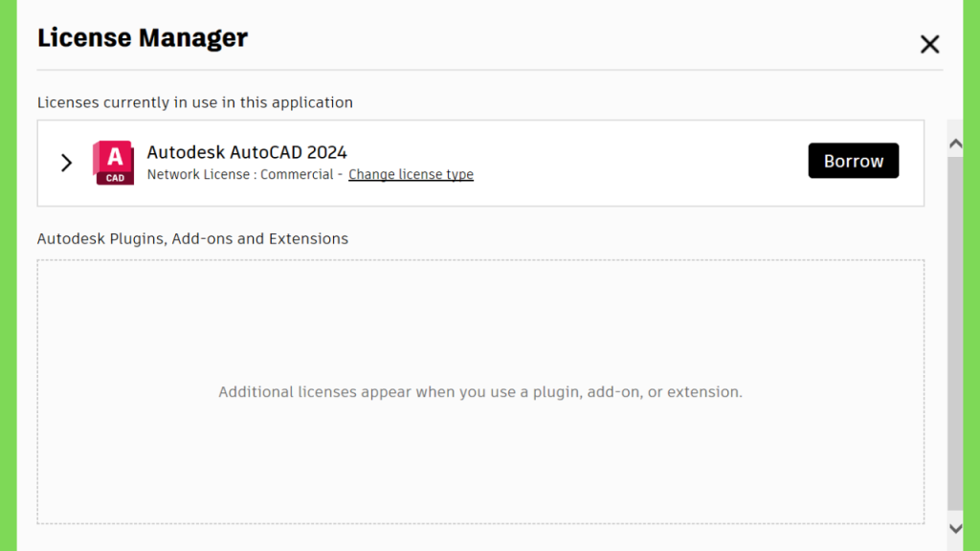Click the green border left of the dialog

tap(8, 275)
